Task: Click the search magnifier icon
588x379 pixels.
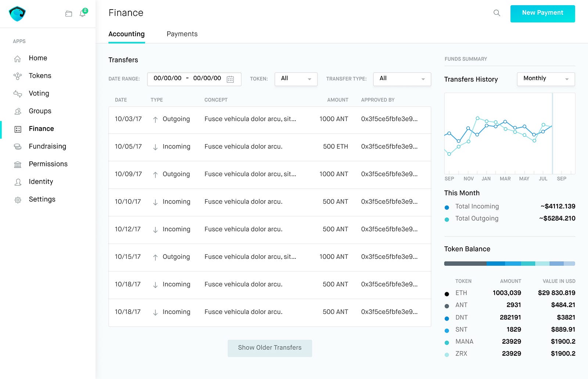Action: pyautogui.click(x=497, y=13)
